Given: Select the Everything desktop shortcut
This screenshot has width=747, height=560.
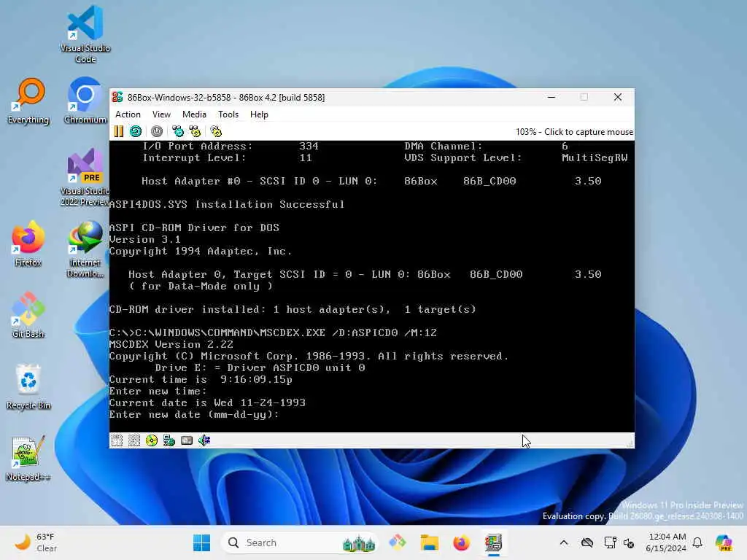Looking at the screenshot, I should (x=28, y=101).
